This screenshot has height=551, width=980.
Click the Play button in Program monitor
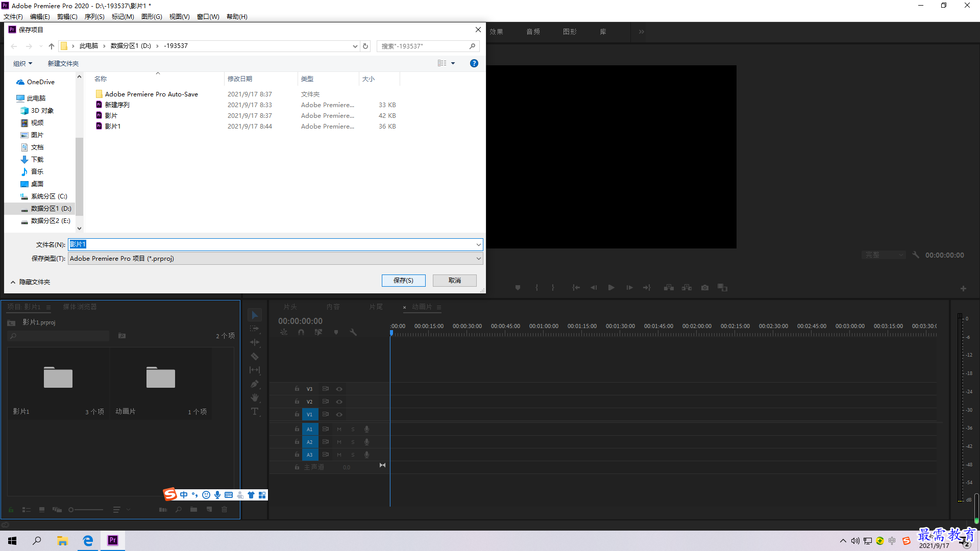click(x=611, y=288)
